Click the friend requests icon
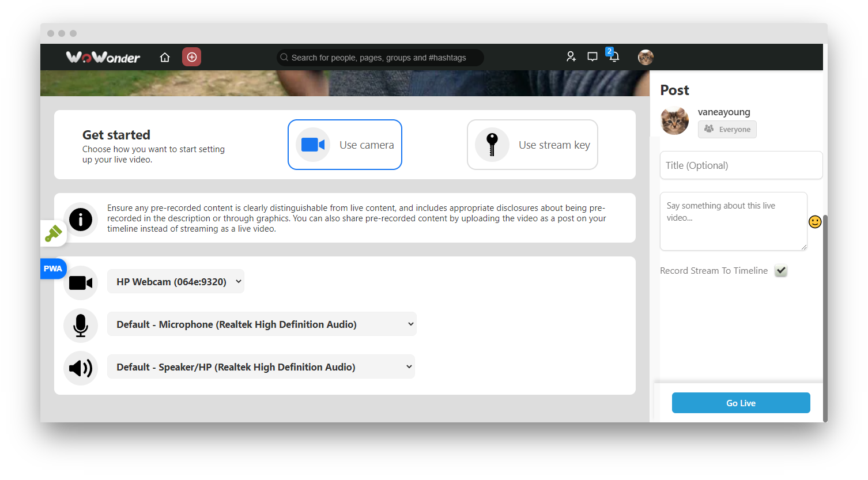This screenshot has width=868, height=480. (x=571, y=56)
